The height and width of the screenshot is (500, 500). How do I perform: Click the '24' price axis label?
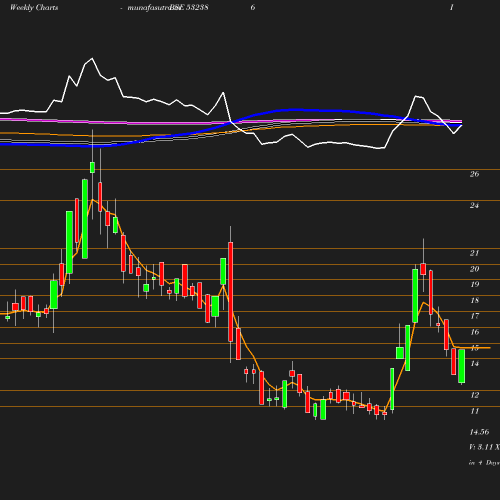click(474, 205)
